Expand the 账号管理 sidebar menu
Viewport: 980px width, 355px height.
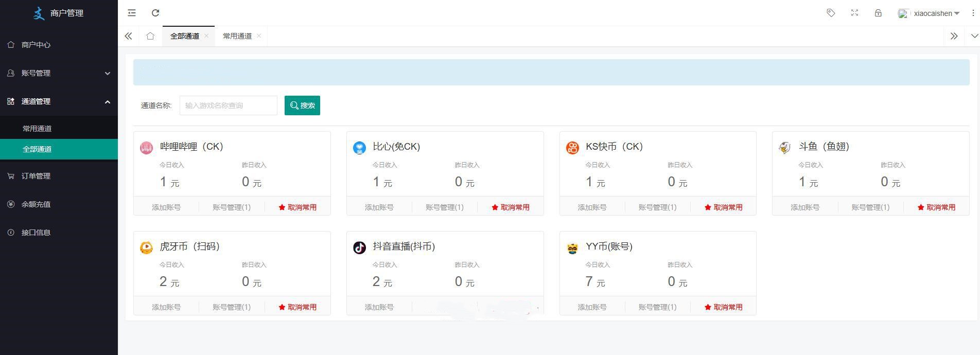tap(59, 73)
